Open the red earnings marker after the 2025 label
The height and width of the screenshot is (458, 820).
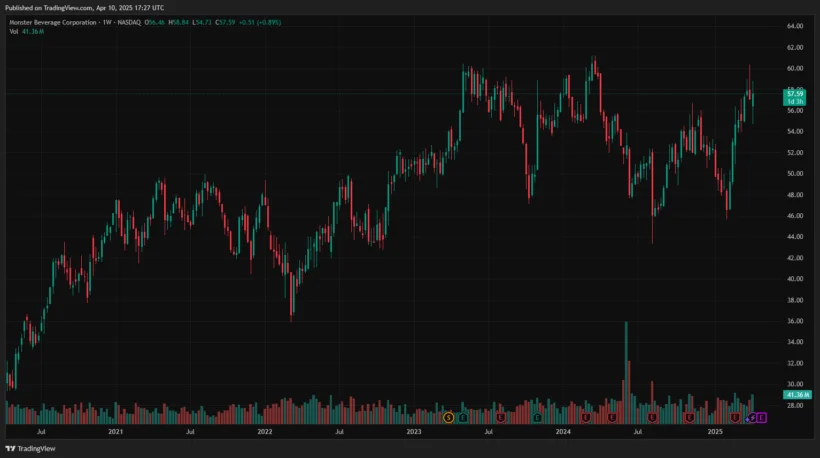(735, 418)
